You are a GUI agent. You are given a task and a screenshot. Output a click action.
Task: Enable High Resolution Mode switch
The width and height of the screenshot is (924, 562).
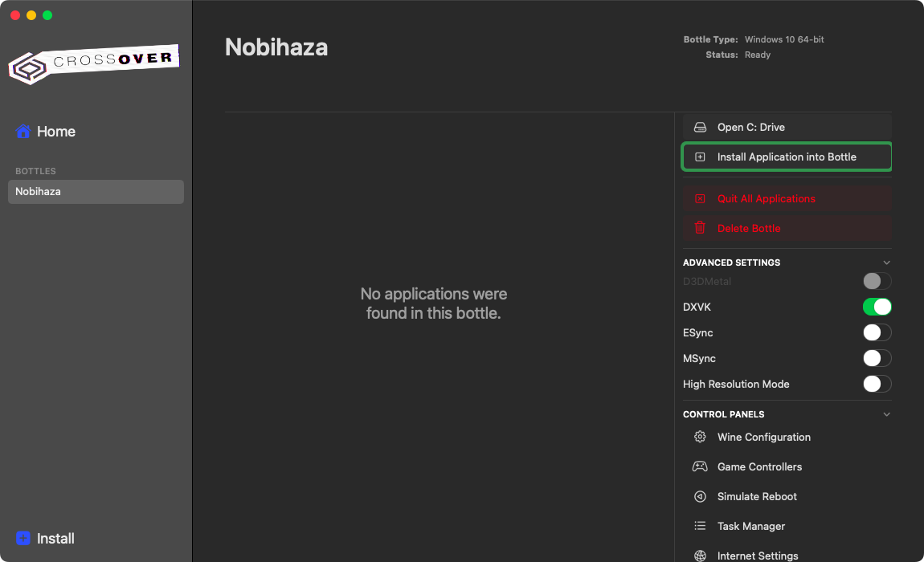click(x=877, y=385)
